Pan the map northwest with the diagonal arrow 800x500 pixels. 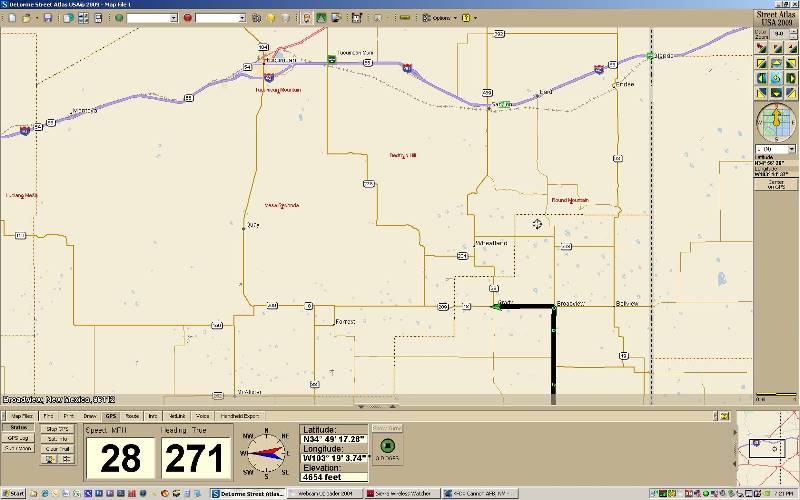[761, 63]
